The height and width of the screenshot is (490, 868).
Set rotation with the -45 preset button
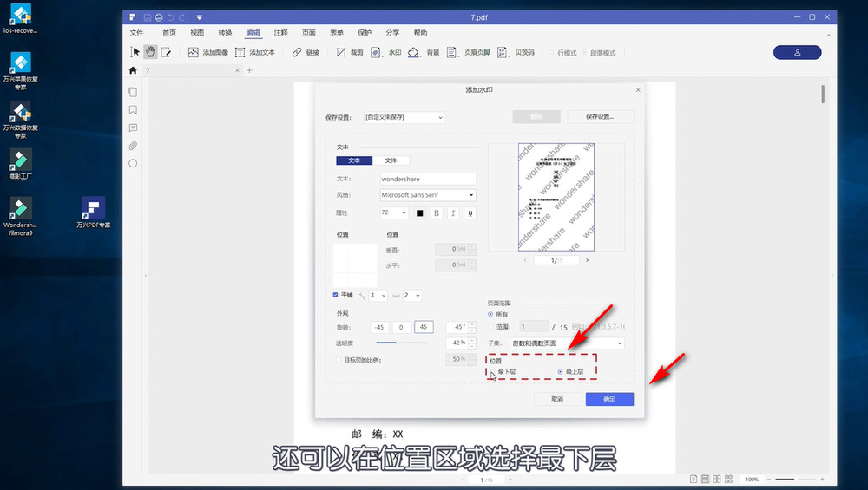pyautogui.click(x=379, y=328)
